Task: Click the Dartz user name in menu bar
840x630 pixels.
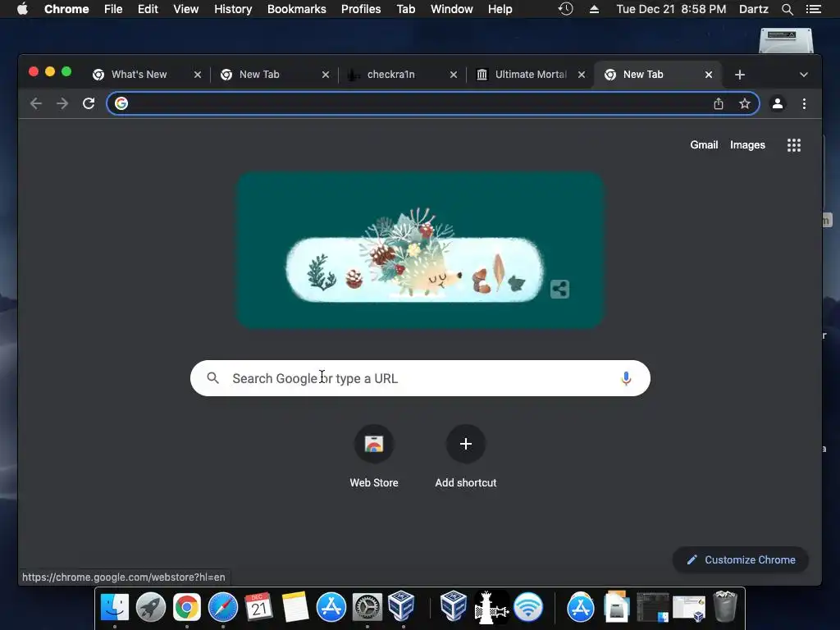Action: click(x=753, y=9)
